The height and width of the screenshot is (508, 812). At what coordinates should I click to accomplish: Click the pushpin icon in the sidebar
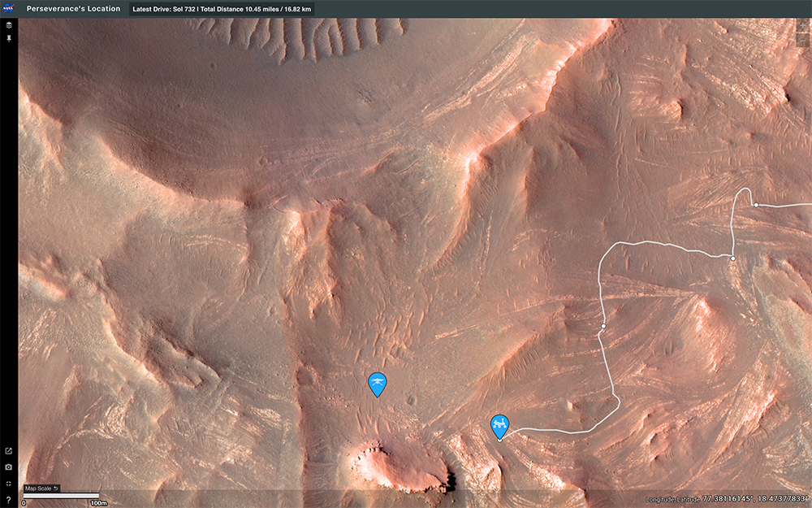click(9, 38)
